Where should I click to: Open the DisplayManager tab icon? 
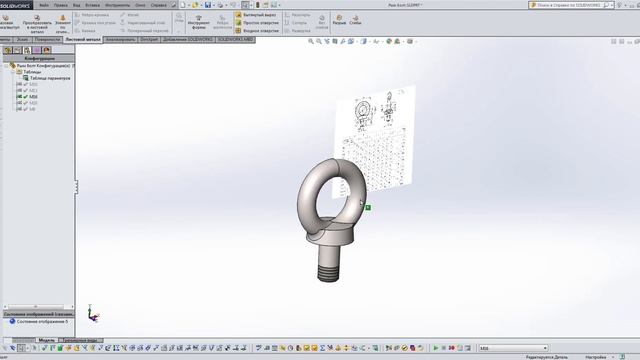click(47, 50)
